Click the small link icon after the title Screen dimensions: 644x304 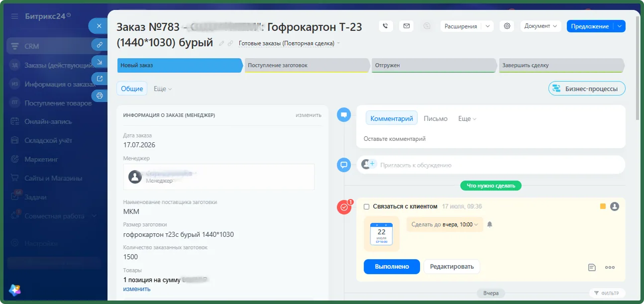pos(230,43)
